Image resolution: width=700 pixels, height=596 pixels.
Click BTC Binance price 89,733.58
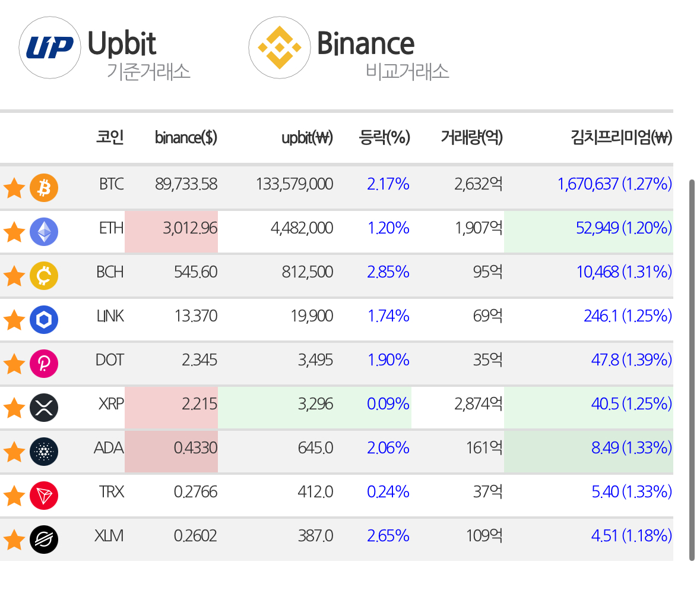[186, 184]
